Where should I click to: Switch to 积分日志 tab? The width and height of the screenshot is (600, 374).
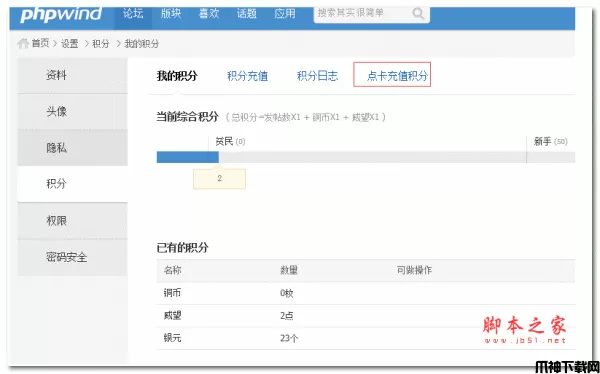tap(318, 76)
